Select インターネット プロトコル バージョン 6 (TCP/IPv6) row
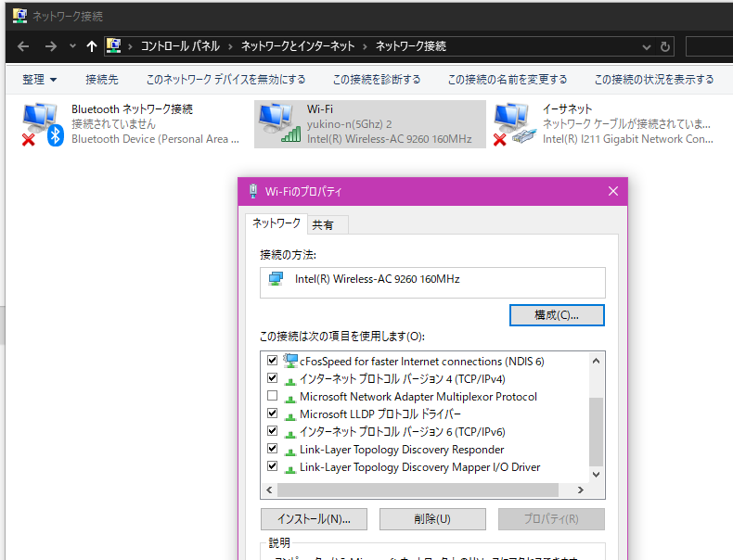 [403, 432]
